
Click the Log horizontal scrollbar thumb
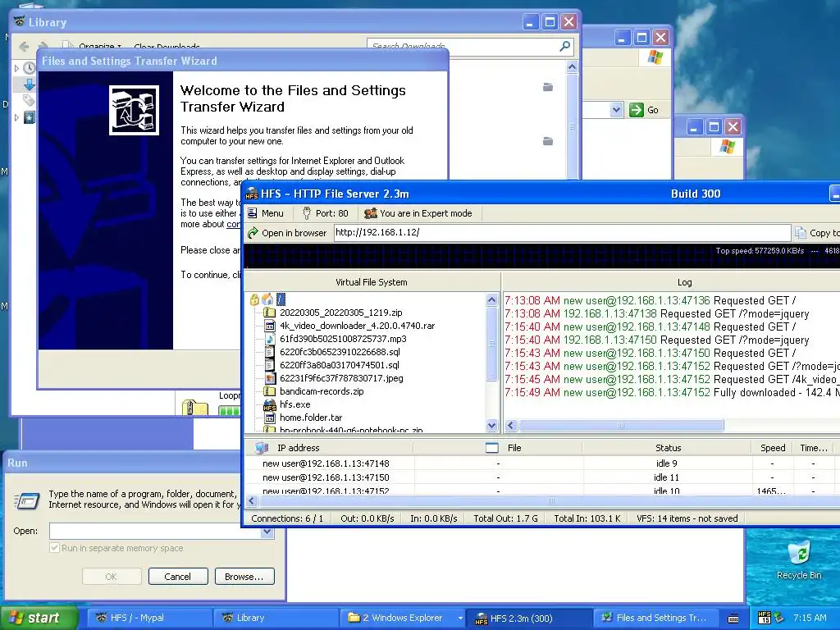pos(621,426)
